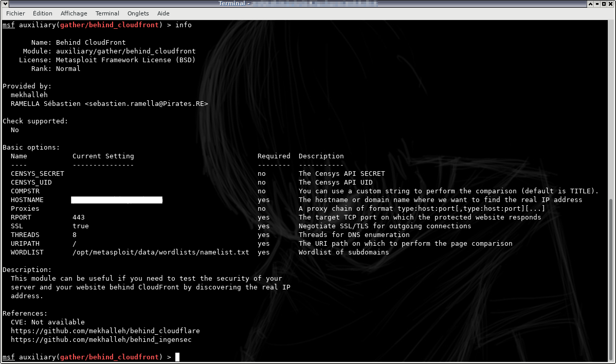Viewport: 616px width, 364px height.
Task: Click the author name mekhalleh
Action: (29, 95)
